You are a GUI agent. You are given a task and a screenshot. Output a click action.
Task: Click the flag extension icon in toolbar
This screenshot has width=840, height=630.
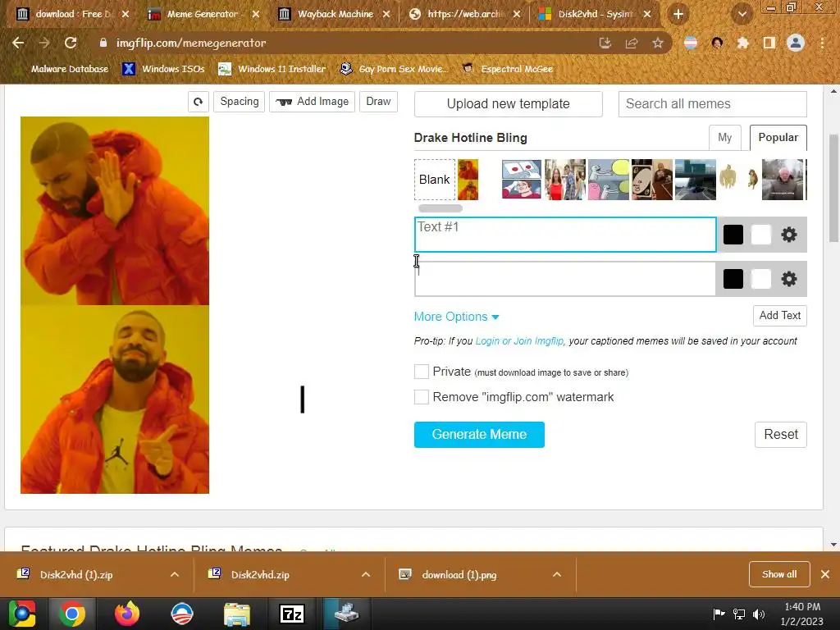691,43
